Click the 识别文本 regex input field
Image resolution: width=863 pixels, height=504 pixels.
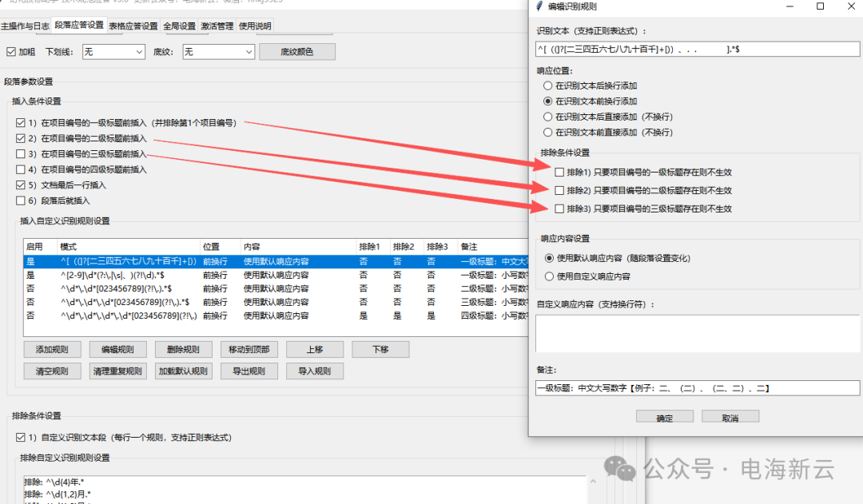tap(698, 50)
